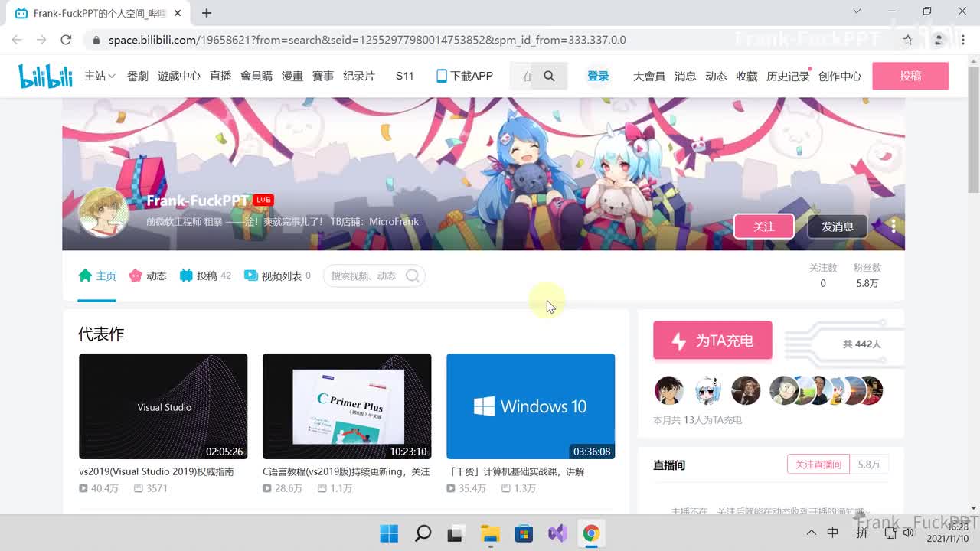The height and width of the screenshot is (551, 980).
Task: Click the 中 input method indicator
Action: click(833, 533)
